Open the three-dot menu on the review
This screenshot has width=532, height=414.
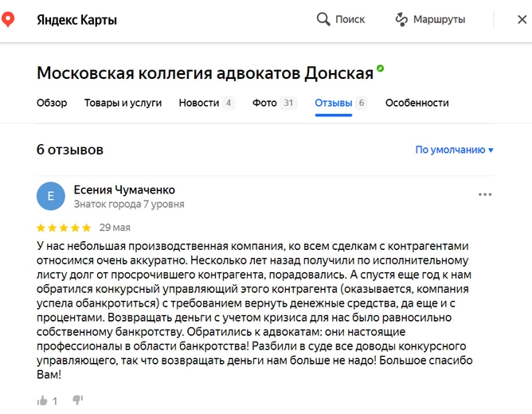(x=485, y=194)
